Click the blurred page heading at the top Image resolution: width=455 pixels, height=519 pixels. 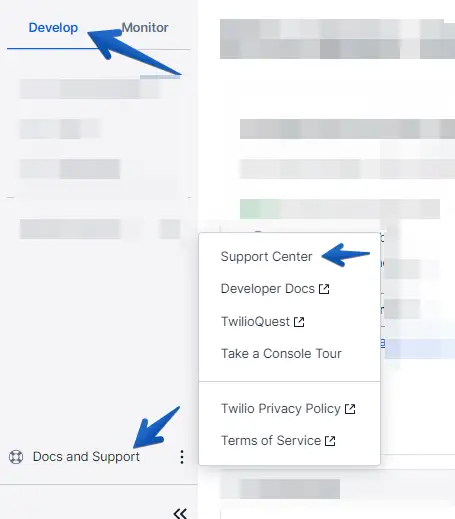337,39
